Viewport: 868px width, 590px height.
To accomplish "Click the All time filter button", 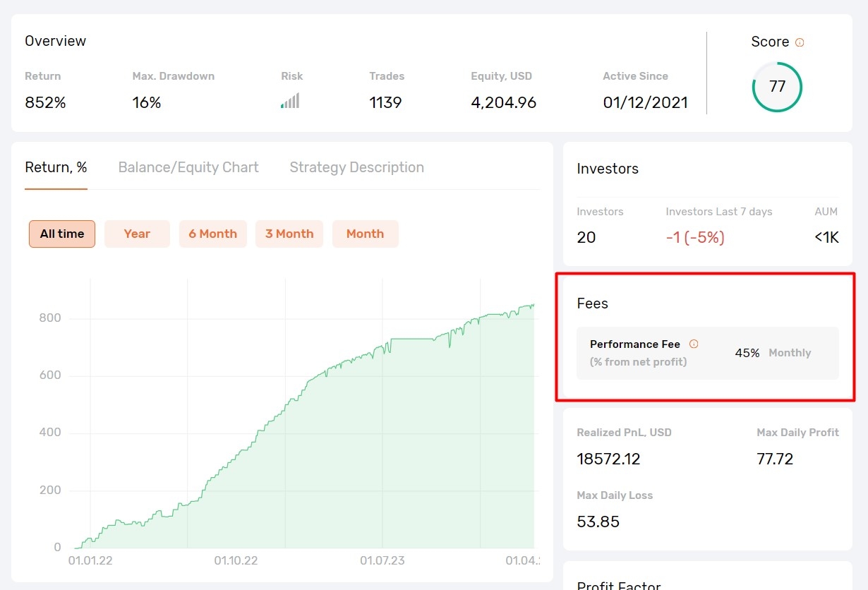I will [61, 234].
